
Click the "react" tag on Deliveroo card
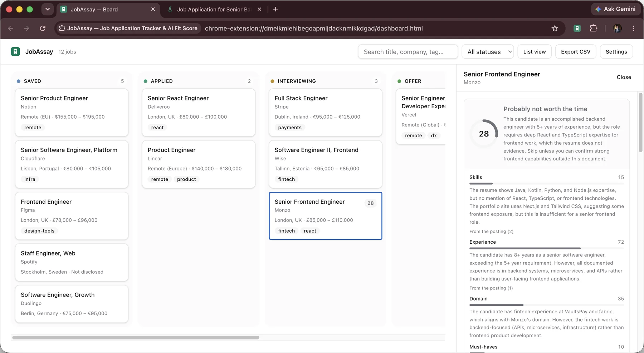pos(157,128)
